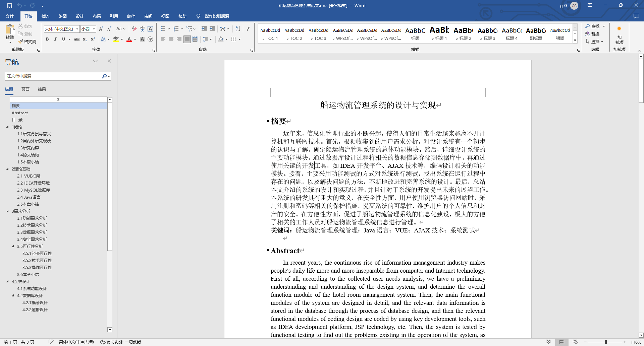The image size is (644, 346).
Task: Switch to Read Mode view in status bar
Action: coord(548,342)
